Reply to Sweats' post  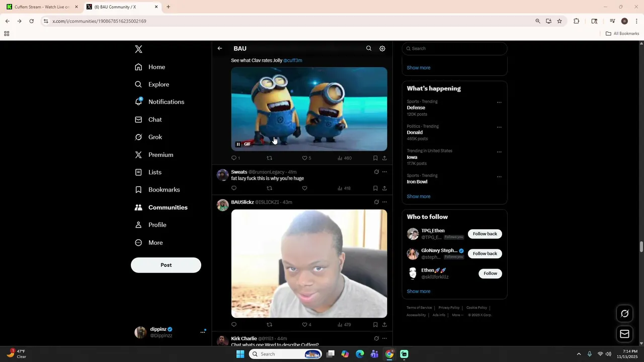pyautogui.click(x=234, y=188)
